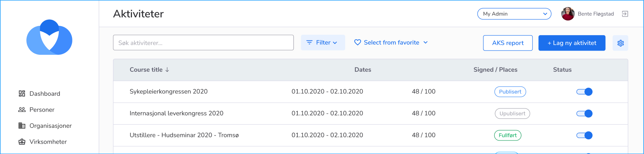Open settings with the gear icon
This screenshot has width=644, height=154.
(x=620, y=43)
